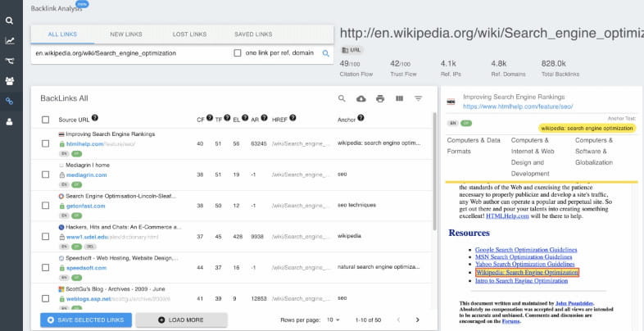Click help icon next to Source URL
Screen dimensions: 644x331
[x=95, y=118]
